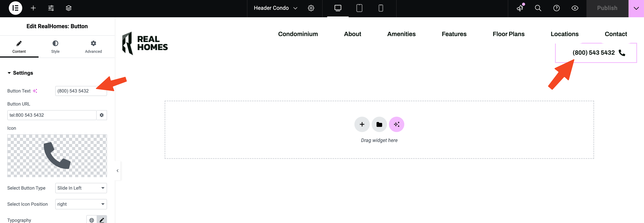Open the Structure layers panel icon
This screenshot has width=644, height=223.
[69, 8]
